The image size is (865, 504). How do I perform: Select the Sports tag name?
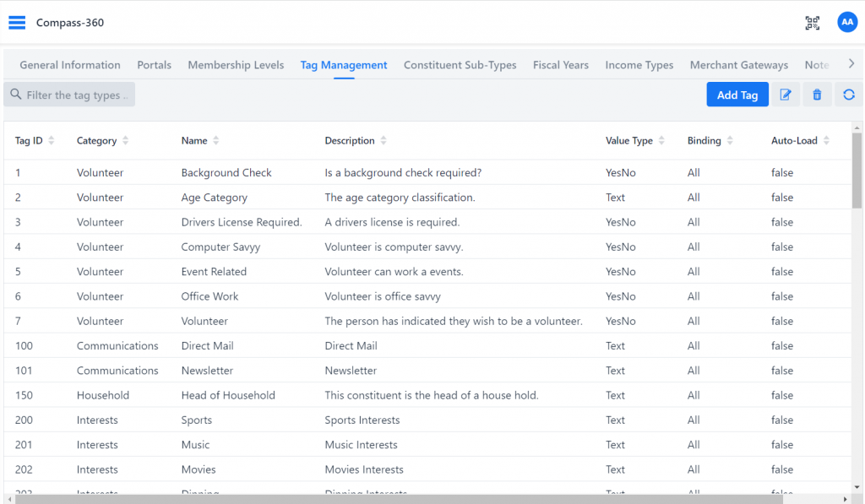point(196,420)
